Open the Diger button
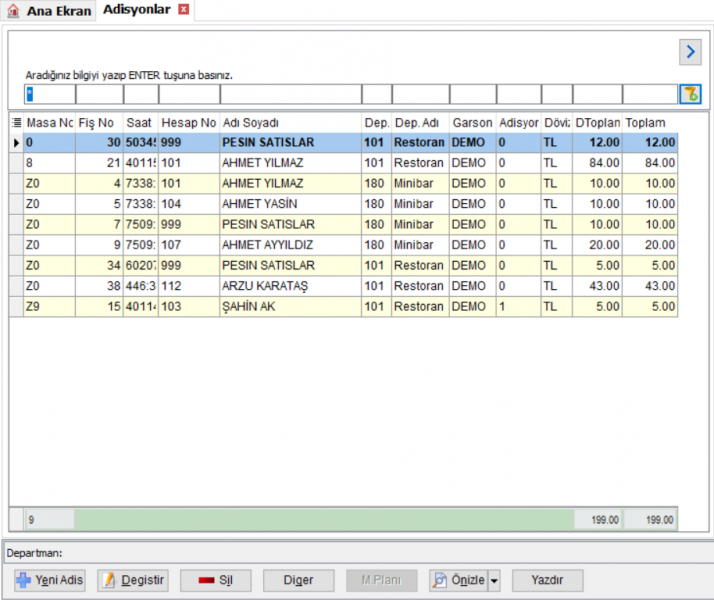The height and width of the screenshot is (600, 714). 299,580
